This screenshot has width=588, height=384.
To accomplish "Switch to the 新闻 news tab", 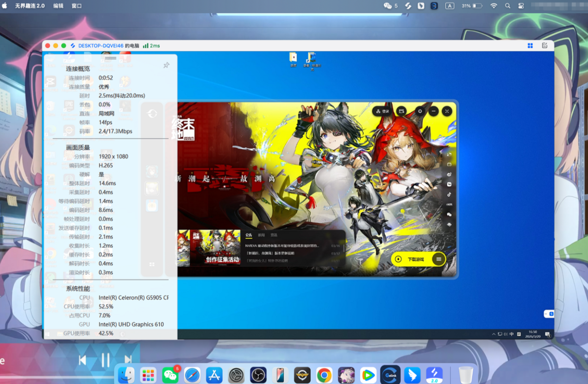I will pyautogui.click(x=262, y=235).
